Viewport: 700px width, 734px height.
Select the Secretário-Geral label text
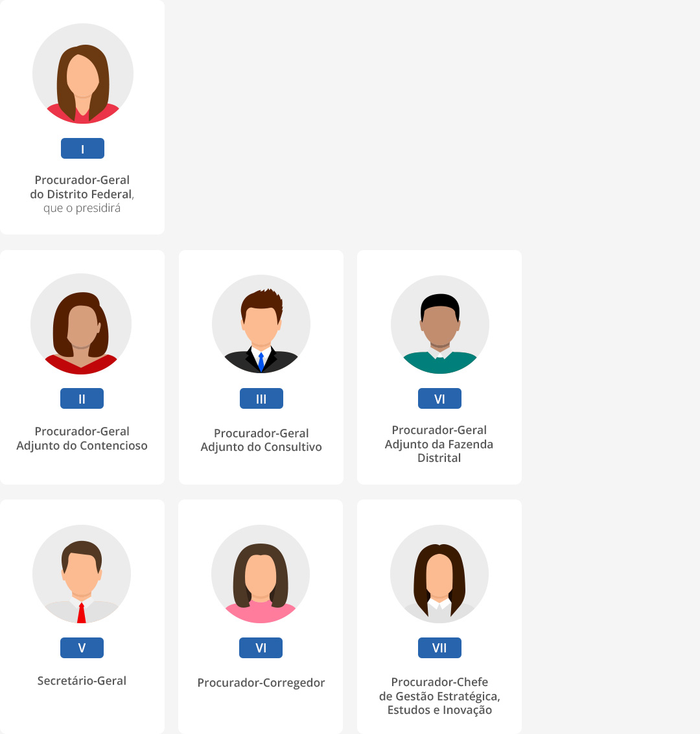coord(82,681)
